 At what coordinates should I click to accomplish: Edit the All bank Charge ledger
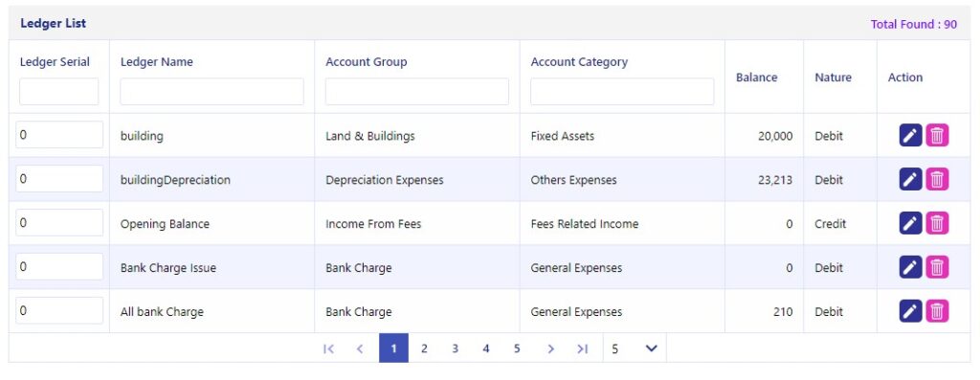coord(911,311)
